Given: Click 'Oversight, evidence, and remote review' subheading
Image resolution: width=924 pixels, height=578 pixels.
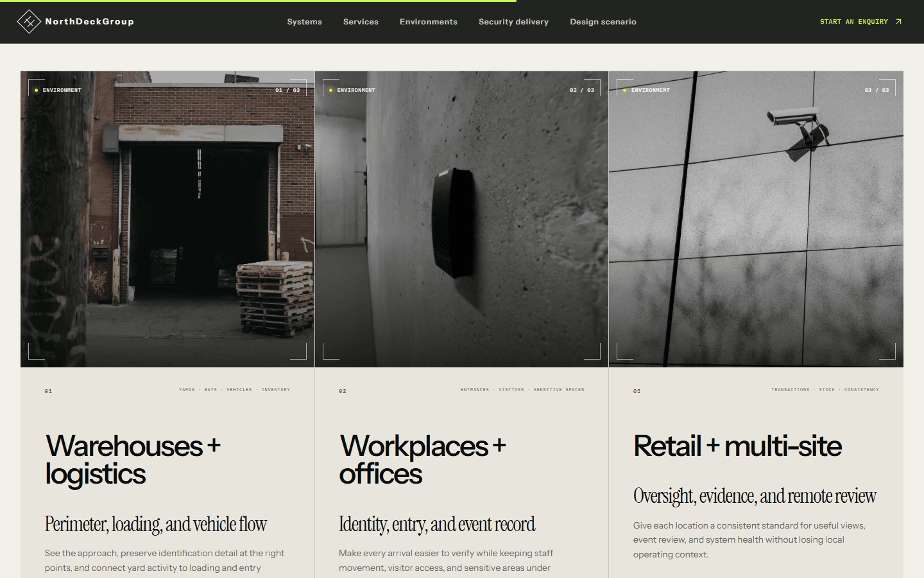Looking at the screenshot, I should [755, 496].
